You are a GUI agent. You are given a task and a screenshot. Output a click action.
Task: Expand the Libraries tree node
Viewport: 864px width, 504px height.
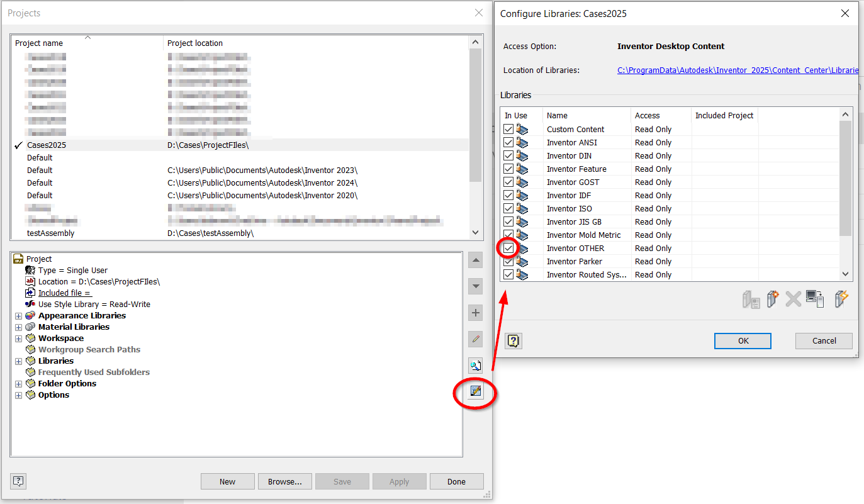(x=18, y=361)
